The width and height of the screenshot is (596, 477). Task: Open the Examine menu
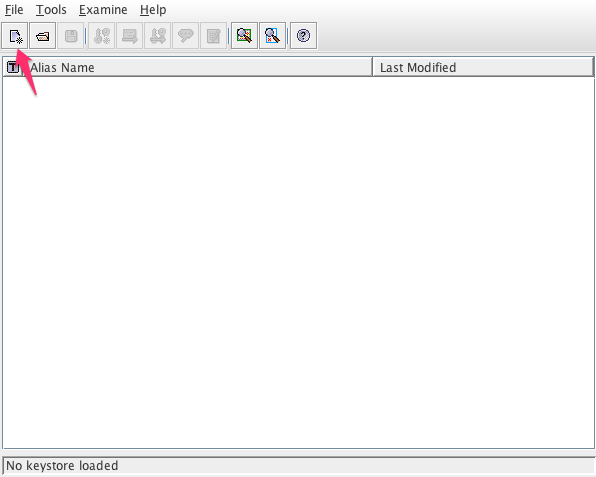point(103,10)
